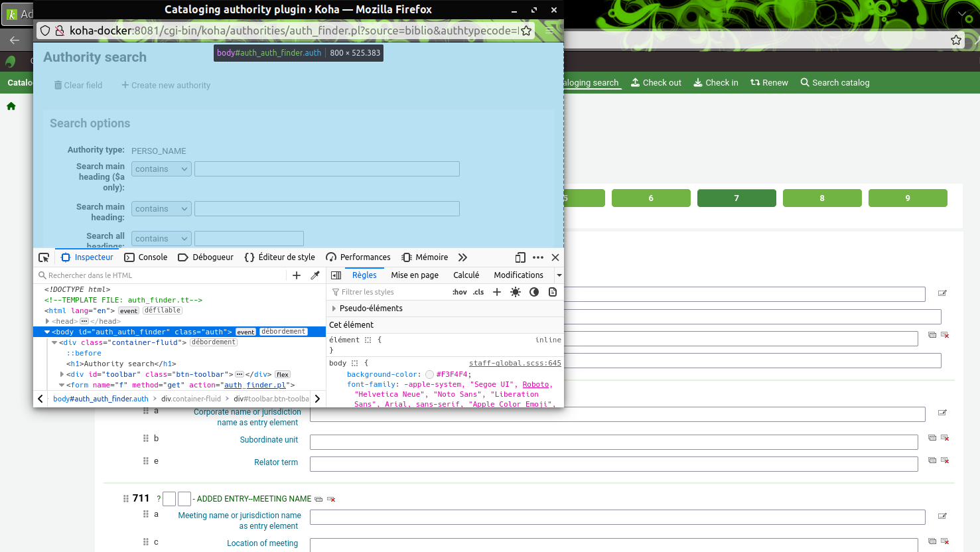
Task: Open the Calculé tab in the sidebar
Action: click(x=466, y=275)
